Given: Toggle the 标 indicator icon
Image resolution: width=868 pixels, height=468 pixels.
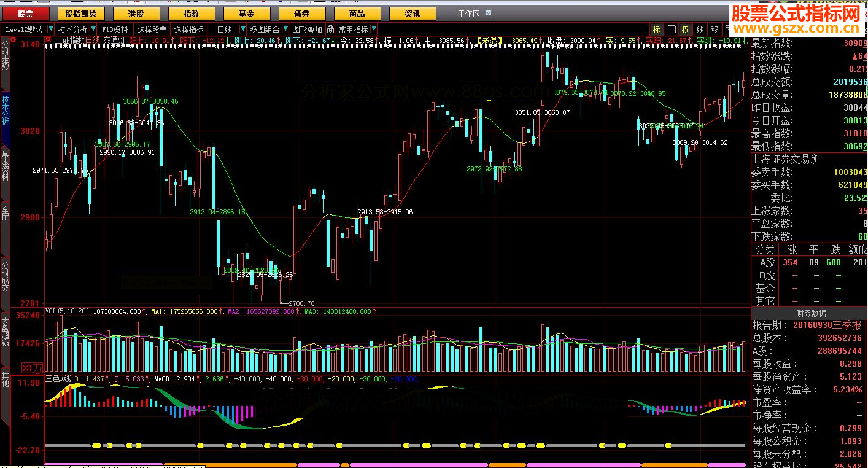Looking at the screenshot, I should (657, 29).
